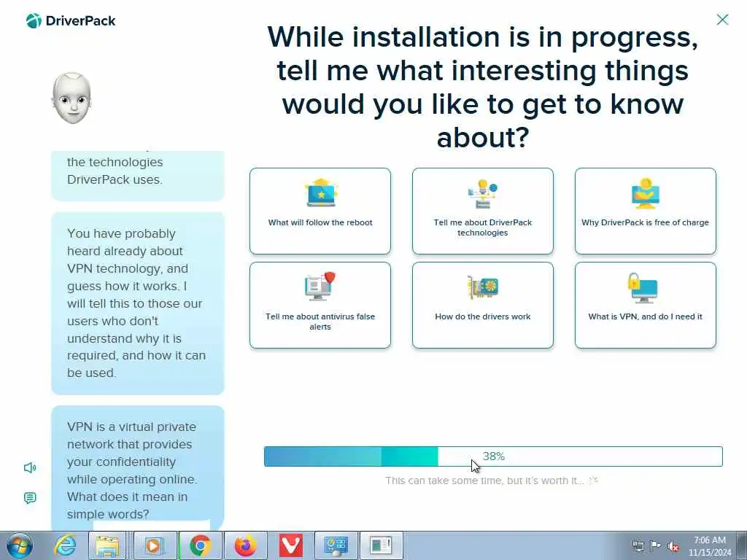Open 'What is VPN, and do I need it' card
Viewport: 747px width, 560px height.
(645, 306)
